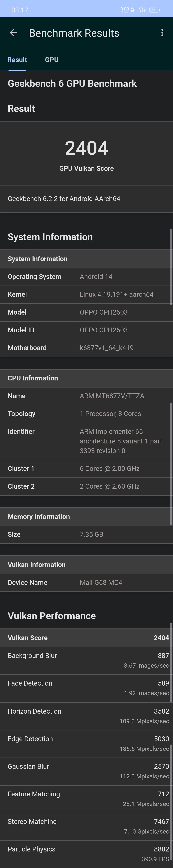
Task: Tap the network speed KB/s indicator
Action: tap(124, 10)
